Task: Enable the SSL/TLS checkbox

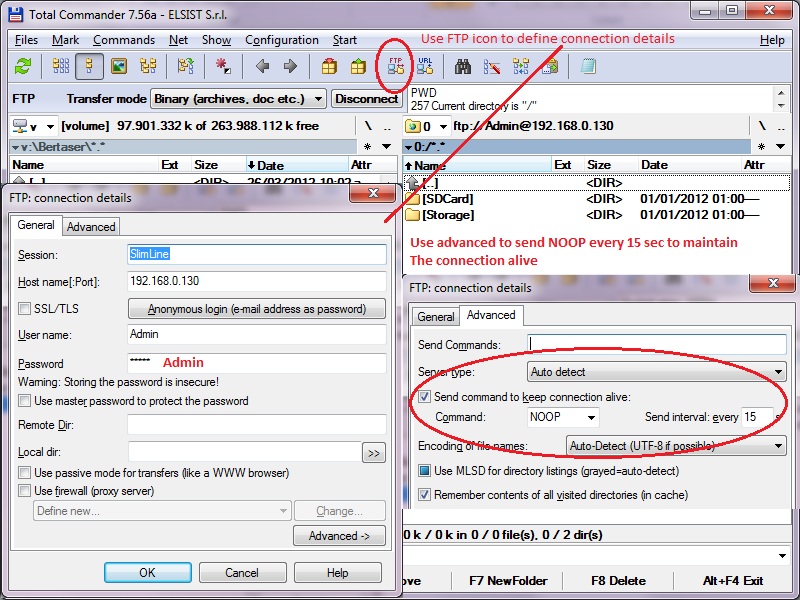Action: pyautogui.click(x=24, y=309)
